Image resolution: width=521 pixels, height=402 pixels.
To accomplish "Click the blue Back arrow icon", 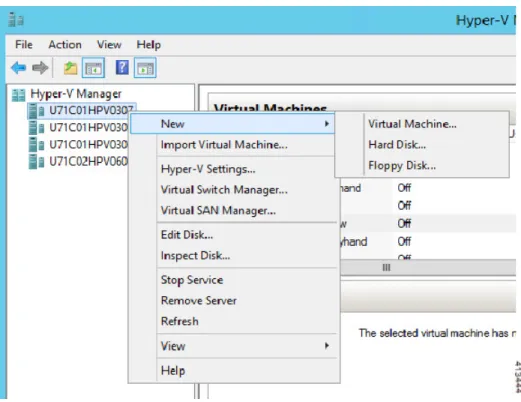I will tap(18, 68).
